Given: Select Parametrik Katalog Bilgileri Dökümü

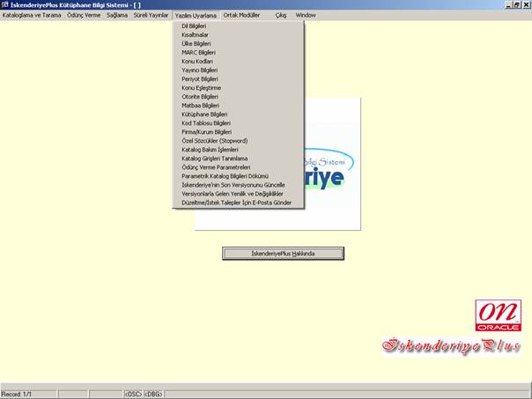Looking at the screenshot, I should click(238, 176).
